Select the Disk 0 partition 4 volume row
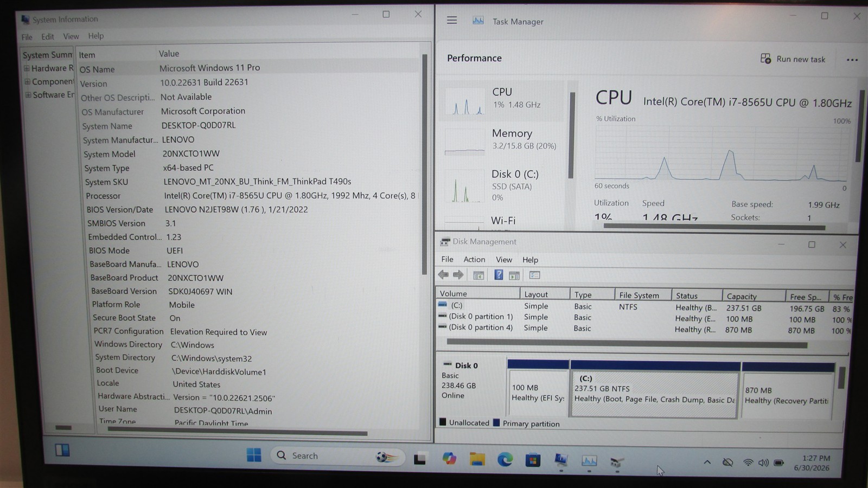Image resolution: width=868 pixels, height=488 pixels. coord(644,329)
